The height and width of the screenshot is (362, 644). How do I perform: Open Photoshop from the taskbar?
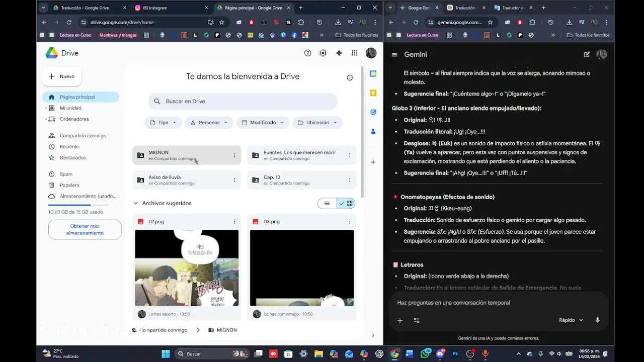(455, 354)
